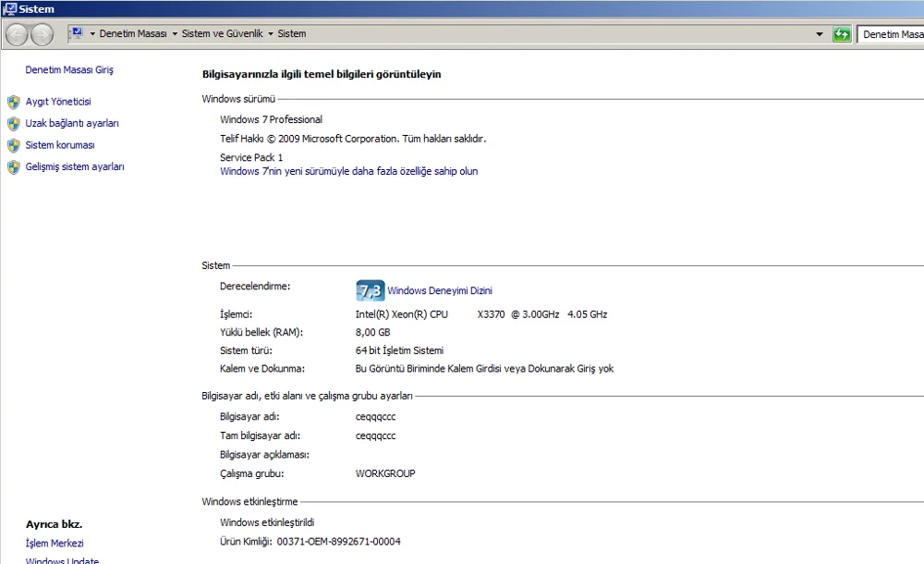Open Windows Deneyimi Dizini link
Image resolution: width=924 pixels, height=564 pixels.
440,290
